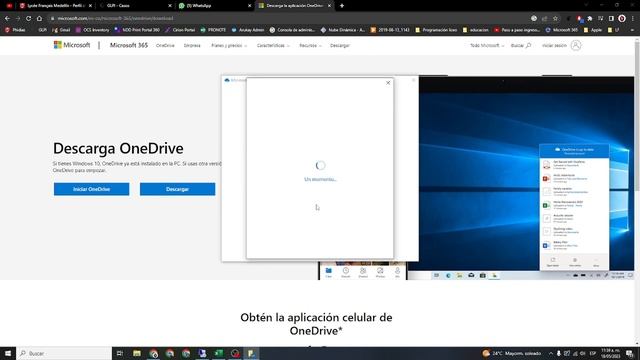Viewport: 640px width, 360px height.
Task: Open the Microsoft 365 bookmark
Action: pyautogui.click(x=562, y=30)
